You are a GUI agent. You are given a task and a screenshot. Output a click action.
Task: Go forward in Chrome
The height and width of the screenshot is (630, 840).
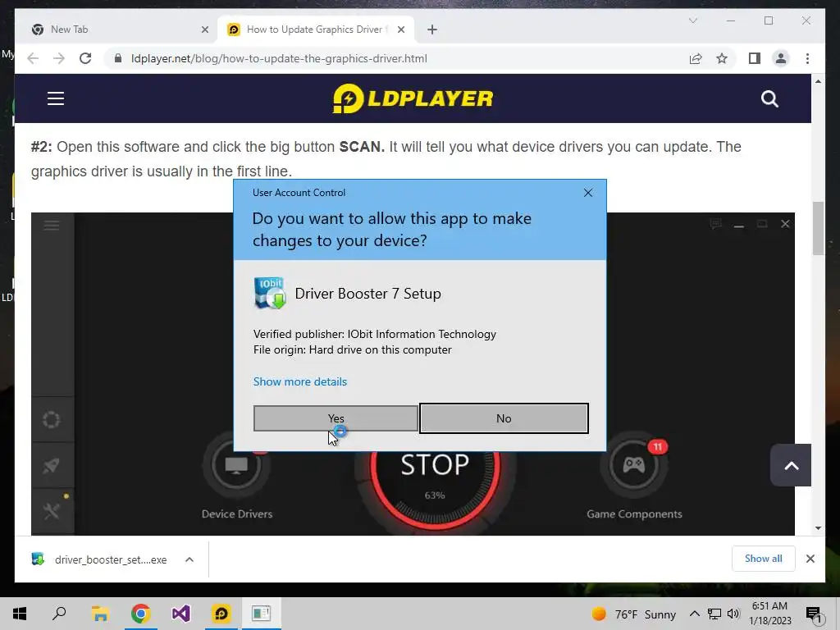pyautogui.click(x=59, y=58)
